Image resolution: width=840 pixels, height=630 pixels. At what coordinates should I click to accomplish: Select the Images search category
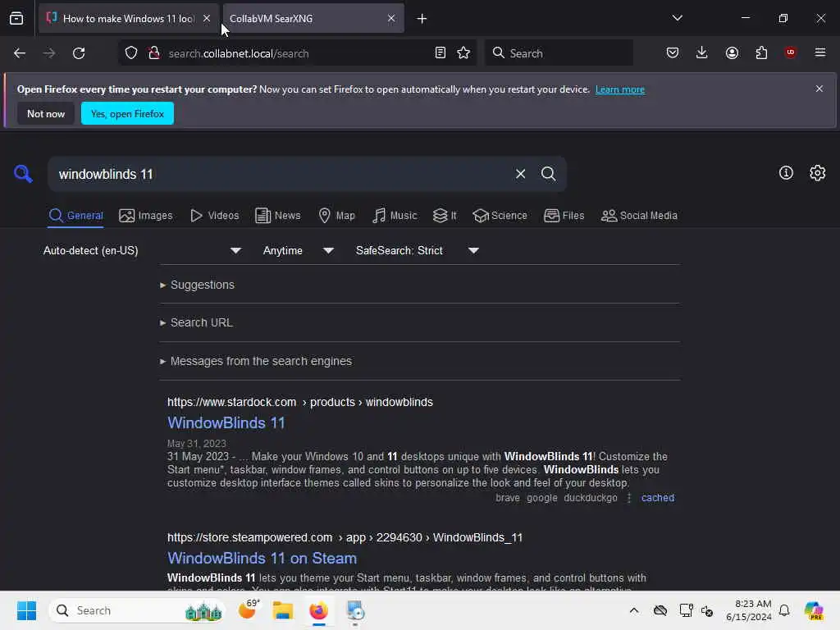(x=146, y=216)
